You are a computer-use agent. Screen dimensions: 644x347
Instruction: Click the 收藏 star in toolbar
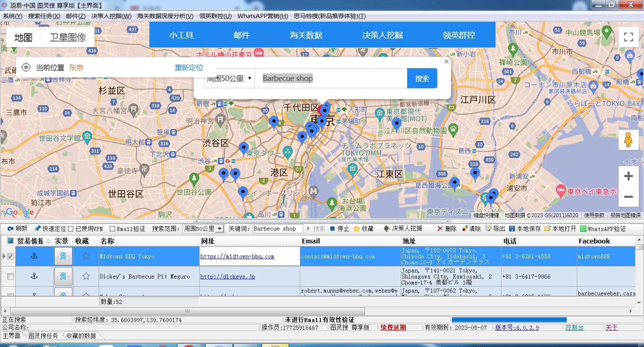pos(357,229)
